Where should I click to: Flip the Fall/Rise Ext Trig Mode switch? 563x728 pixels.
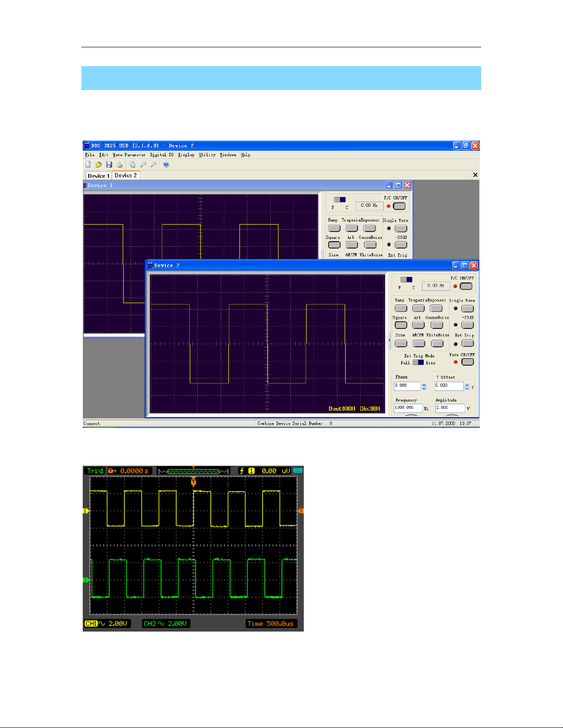418,362
